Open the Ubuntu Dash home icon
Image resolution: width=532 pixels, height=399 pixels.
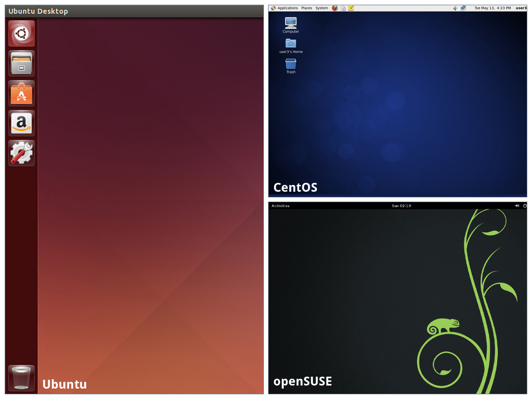click(x=21, y=33)
